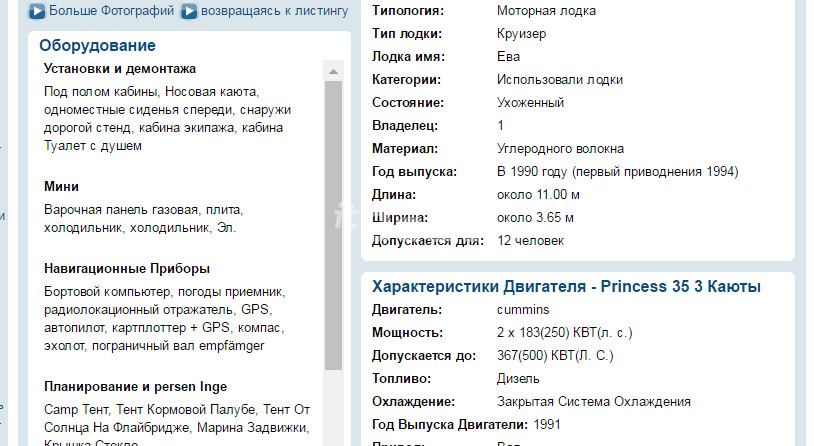Click the Закрытая Система Охлаждения value
Screen dimensions: 814x446
coord(593,402)
